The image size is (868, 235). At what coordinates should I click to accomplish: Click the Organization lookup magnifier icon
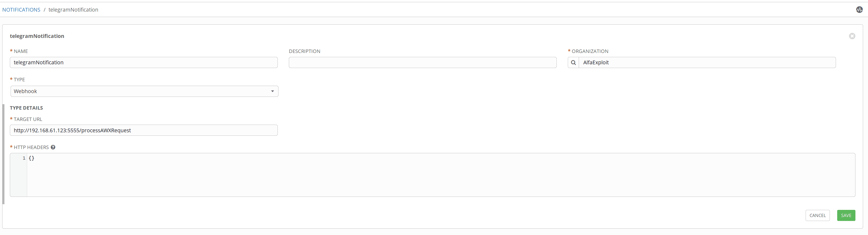point(573,63)
